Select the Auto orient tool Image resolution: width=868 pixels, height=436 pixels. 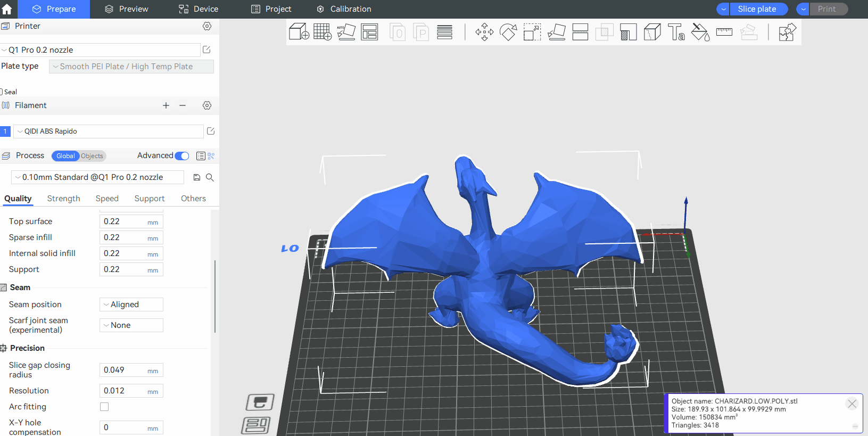tap(346, 32)
